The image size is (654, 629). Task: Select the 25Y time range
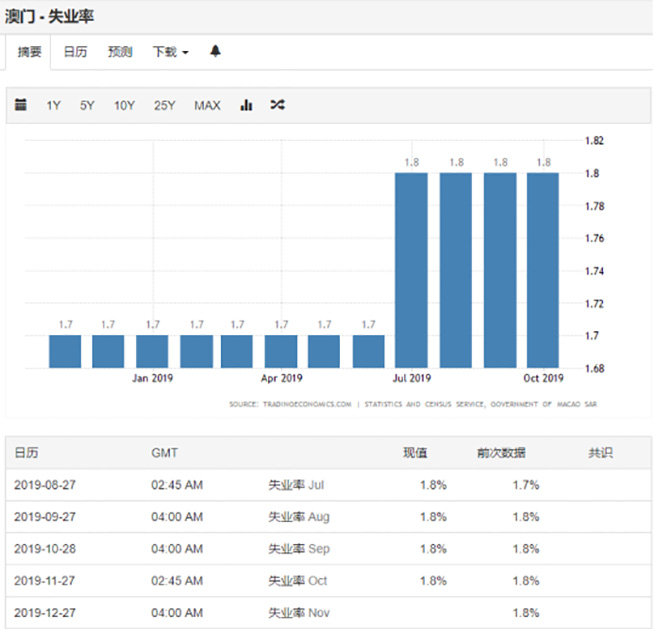tap(165, 105)
